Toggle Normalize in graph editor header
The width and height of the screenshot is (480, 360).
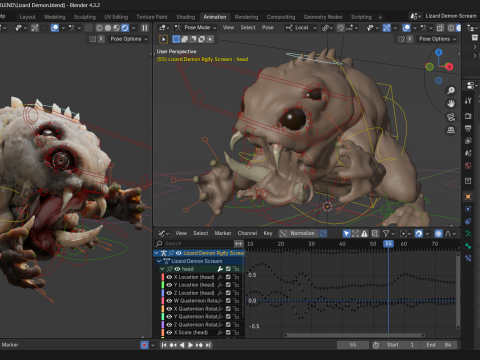pyautogui.click(x=298, y=233)
